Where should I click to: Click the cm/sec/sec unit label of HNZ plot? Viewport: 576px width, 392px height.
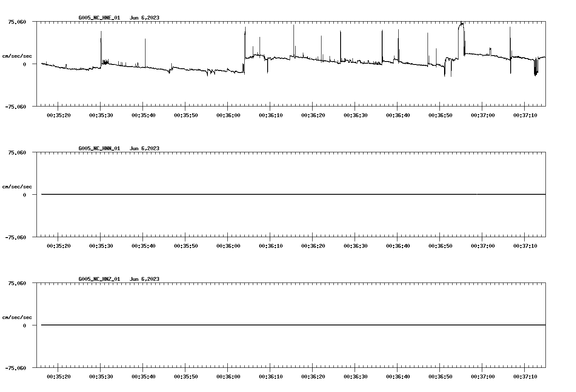click(17, 317)
